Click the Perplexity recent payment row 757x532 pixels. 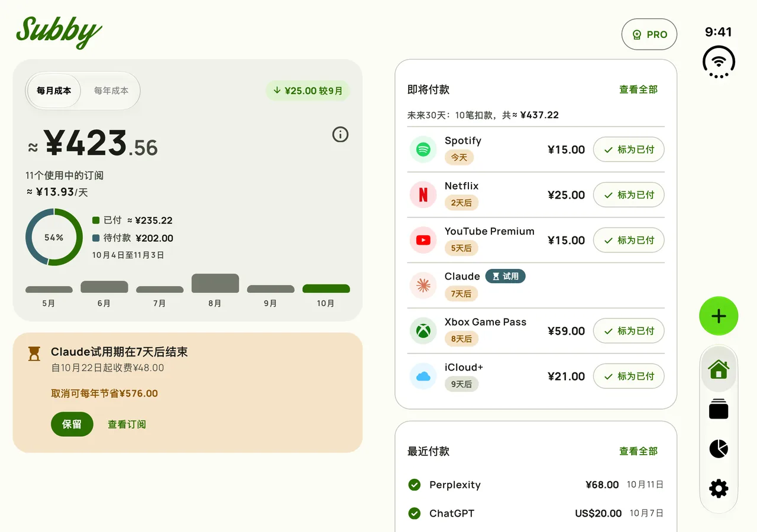[535, 485]
